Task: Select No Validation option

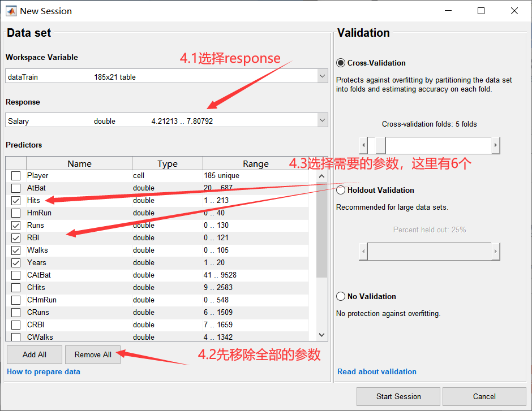Action: (x=340, y=296)
